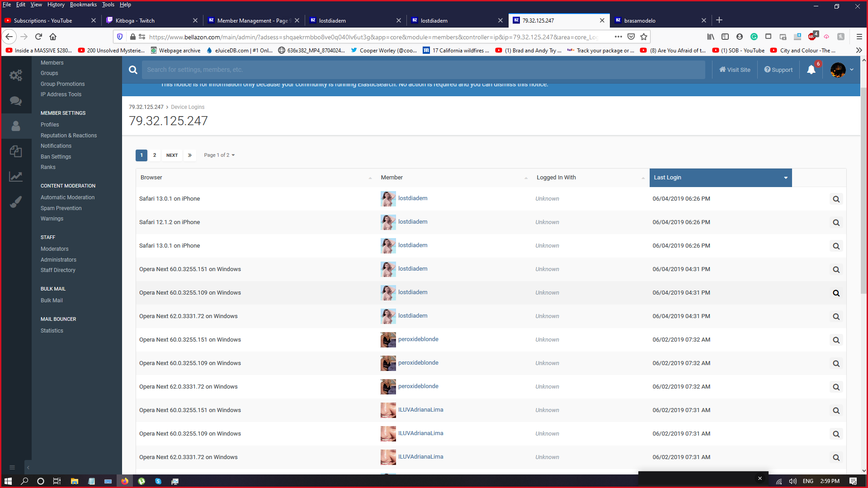The width and height of the screenshot is (868, 488).
Task: Jump to last page double chevron
Action: tap(190, 155)
